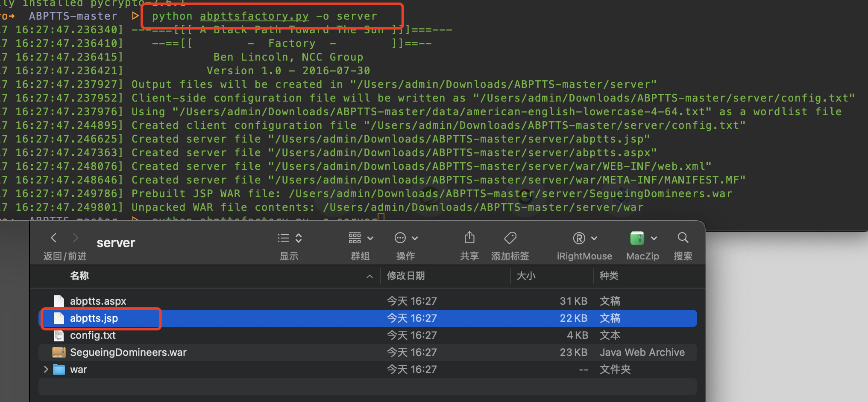
Task: Select the war folder name
Action: point(79,370)
